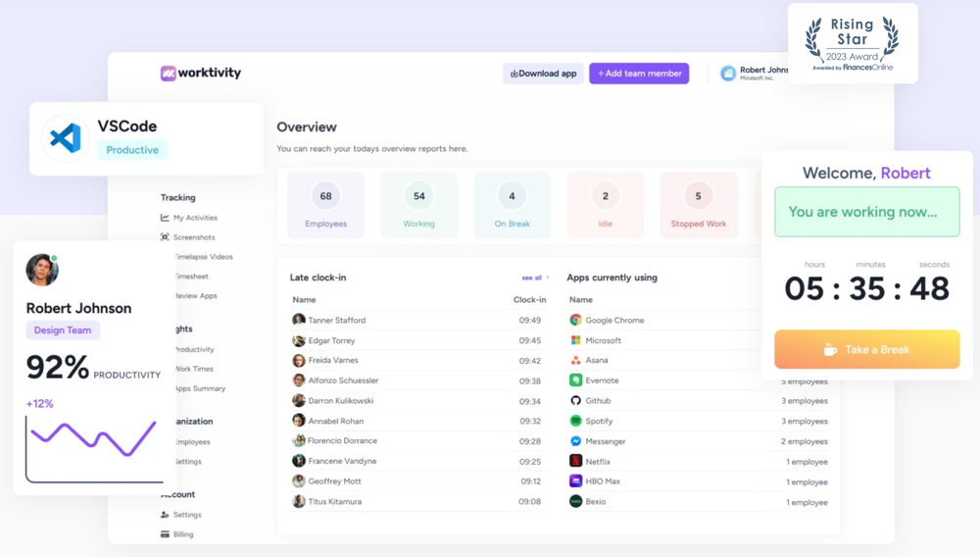Screen dimensions: 980x557
Task: Select the 68 Employees card
Action: (325, 205)
